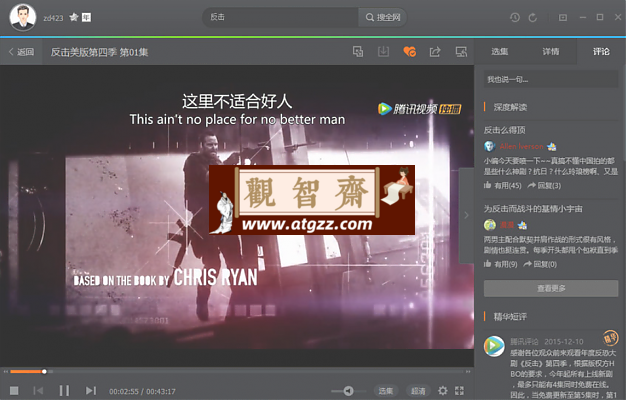Click the badge beside Allen Iverson
Viewport: 626px width, 400px height.
coord(552,147)
